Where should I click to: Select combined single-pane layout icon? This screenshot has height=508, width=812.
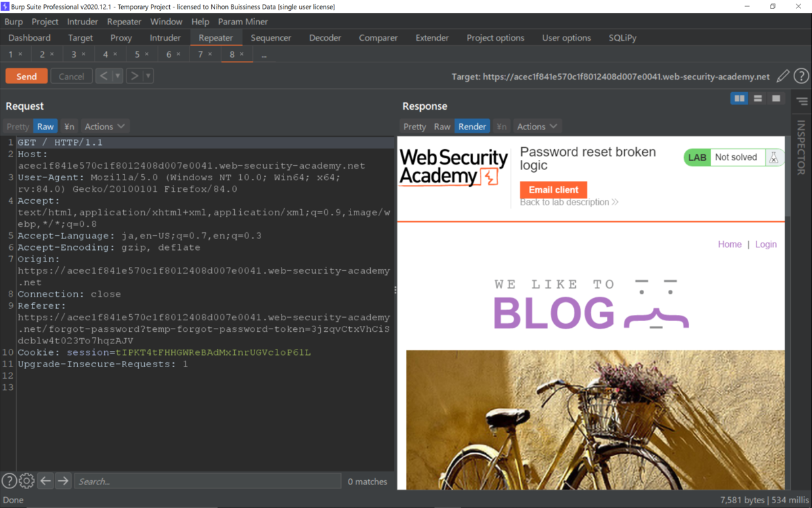tap(776, 99)
